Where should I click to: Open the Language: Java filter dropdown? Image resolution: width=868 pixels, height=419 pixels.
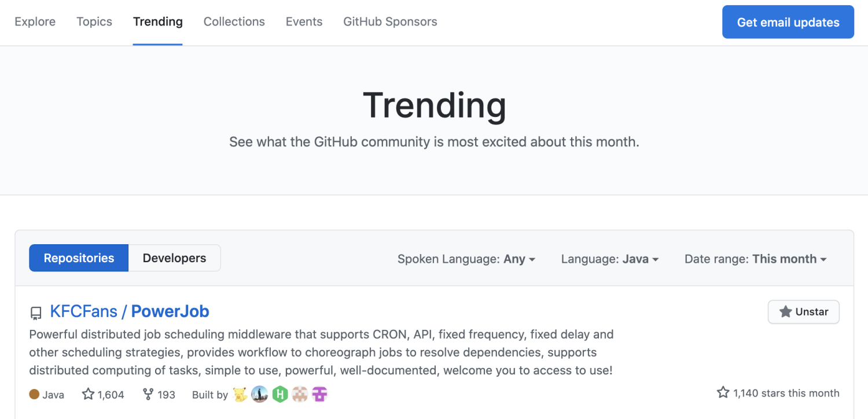[610, 259]
